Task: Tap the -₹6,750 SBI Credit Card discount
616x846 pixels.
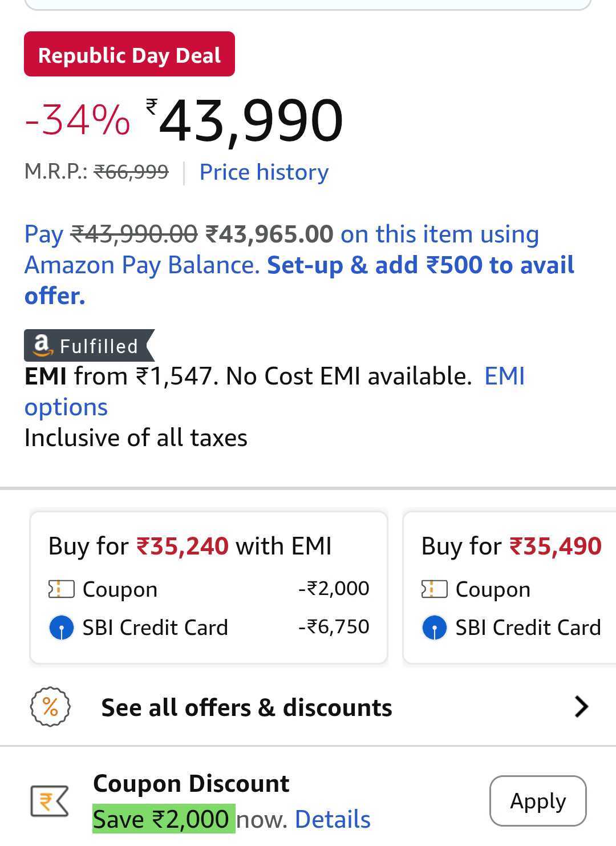Action: coord(334,626)
